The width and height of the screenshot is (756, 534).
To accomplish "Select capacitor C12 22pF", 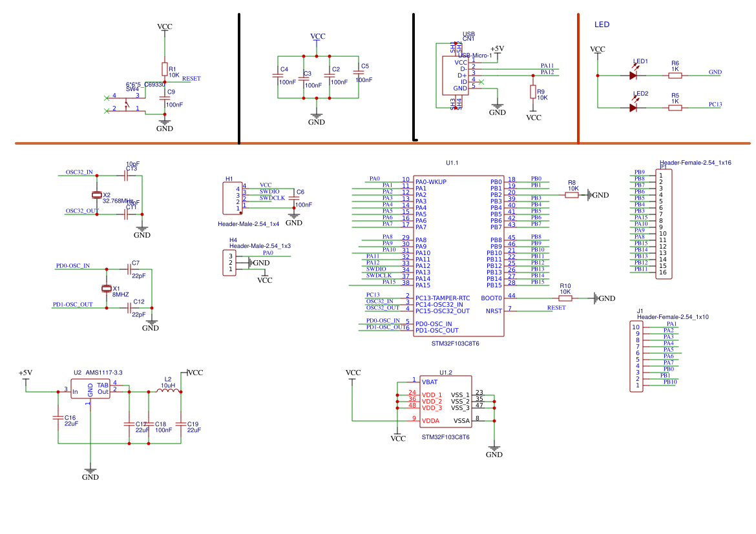I will coord(129,307).
